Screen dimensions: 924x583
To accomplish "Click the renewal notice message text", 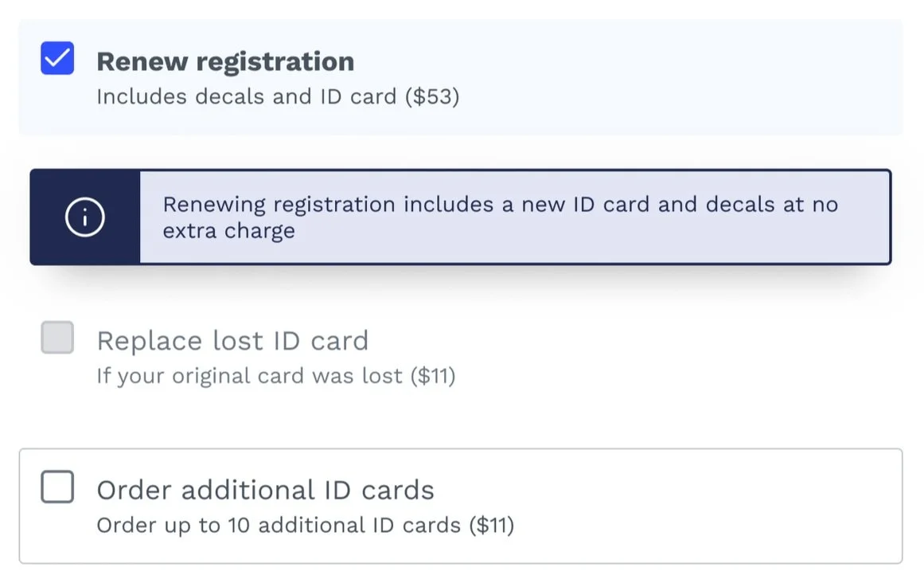I will coord(500,217).
